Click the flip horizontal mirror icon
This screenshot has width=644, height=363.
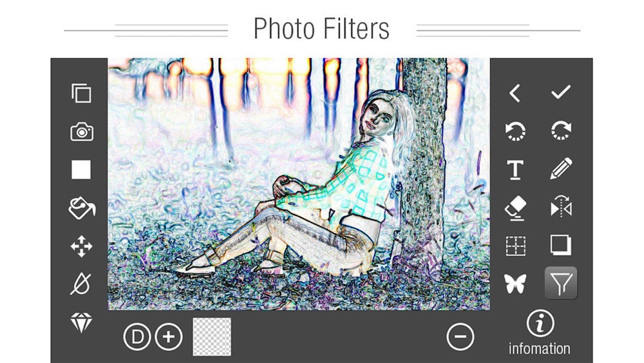tap(561, 207)
